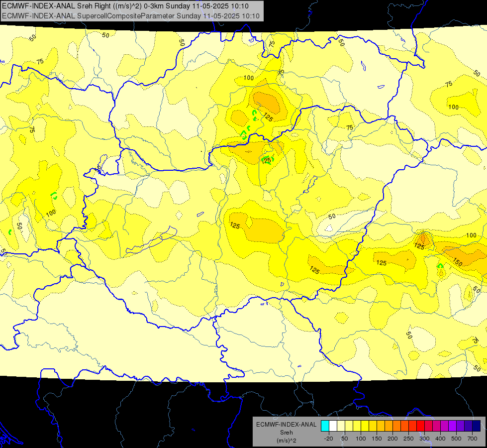This screenshot has width=487, height=448.
Task: Click the '-20' legend scale label
Action: click(x=329, y=439)
